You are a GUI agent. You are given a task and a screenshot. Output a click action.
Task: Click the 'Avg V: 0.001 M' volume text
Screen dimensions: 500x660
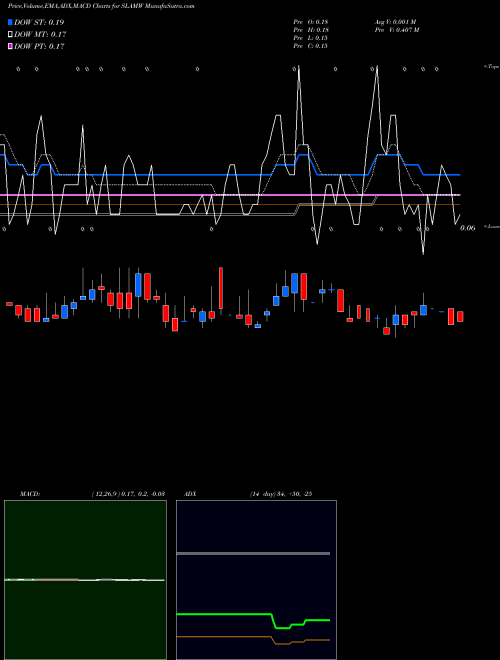click(x=396, y=22)
